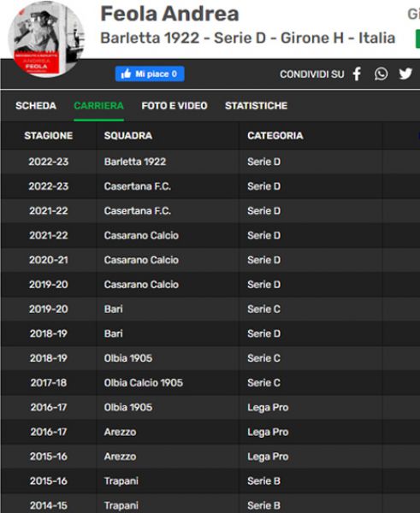This screenshot has width=420, height=513.
Task: Select Casarano Calcio 2020-21 entry
Action: 210,260
